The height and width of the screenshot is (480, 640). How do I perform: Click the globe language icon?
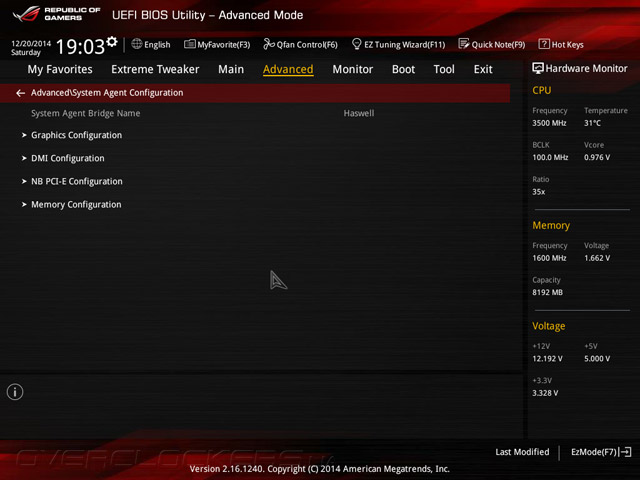137,44
